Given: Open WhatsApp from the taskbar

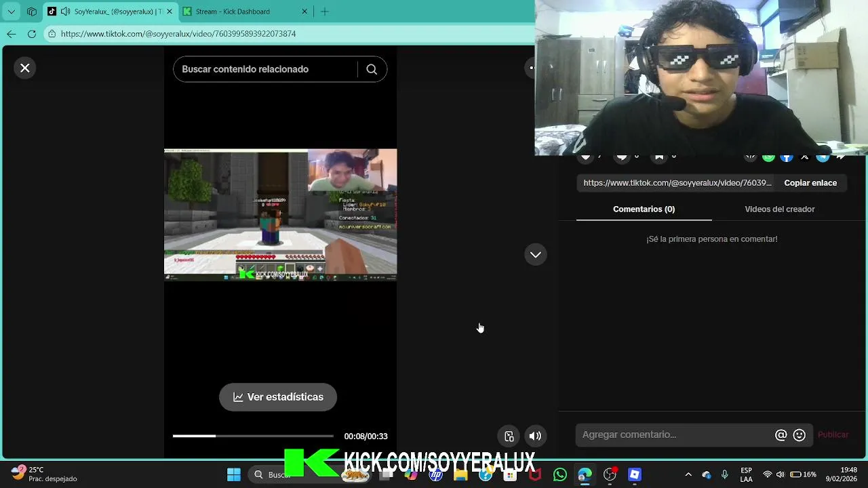Looking at the screenshot, I should pos(560,474).
